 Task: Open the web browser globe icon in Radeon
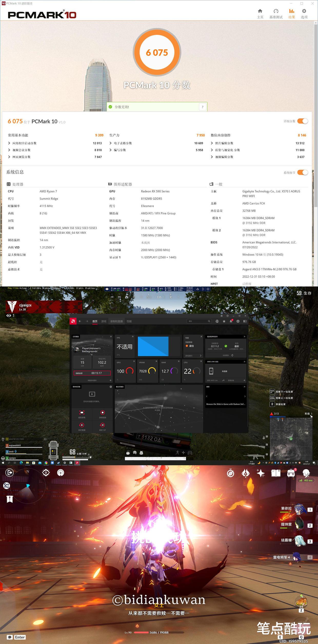point(217,321)
